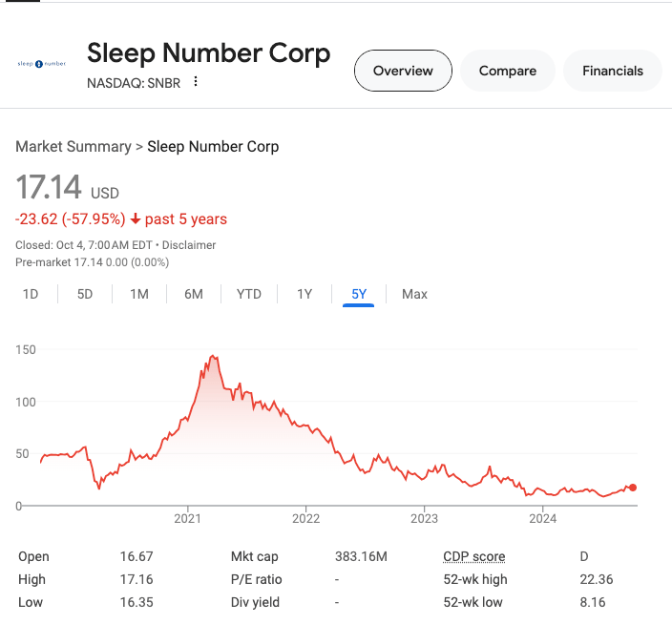Image resolution: width=672 pixels, height=624 pixels.
Task: Click the red down arrow indicator
Action: click(136, 219)
